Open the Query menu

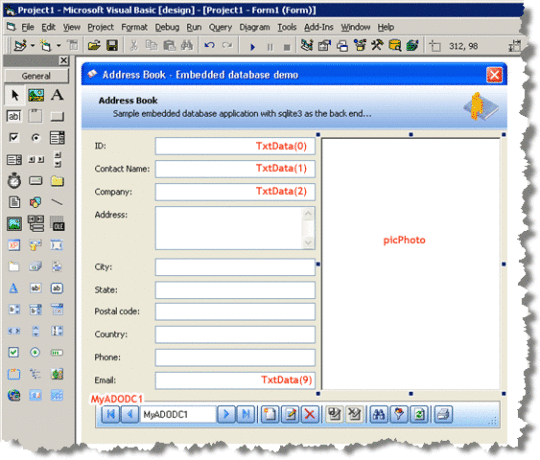(220, 27)
